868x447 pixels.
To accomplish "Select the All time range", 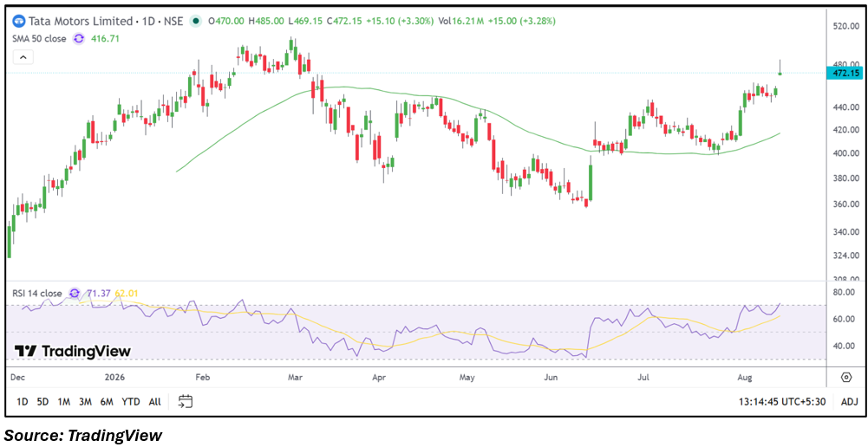I will coord(155,402).
